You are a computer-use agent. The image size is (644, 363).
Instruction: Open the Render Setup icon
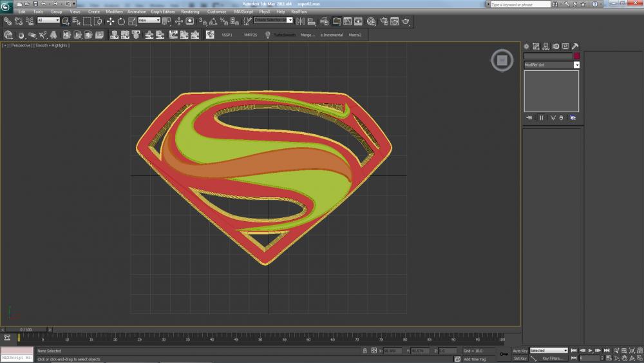click(x=384, y=21)
